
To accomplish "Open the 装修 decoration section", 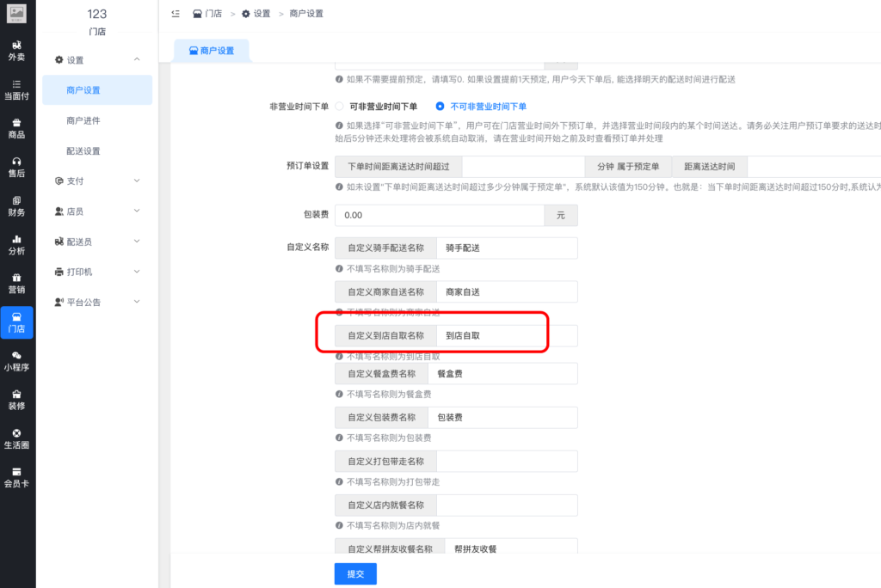I will point(17,400).
